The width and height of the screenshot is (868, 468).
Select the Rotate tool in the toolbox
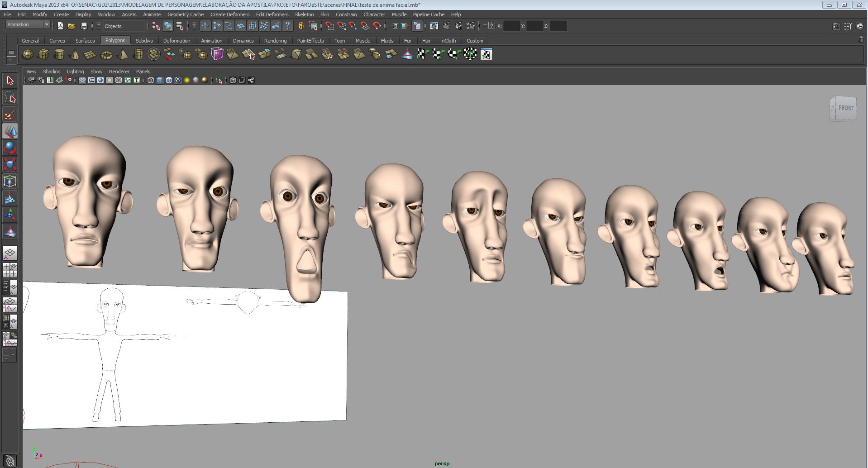[10, 148]
